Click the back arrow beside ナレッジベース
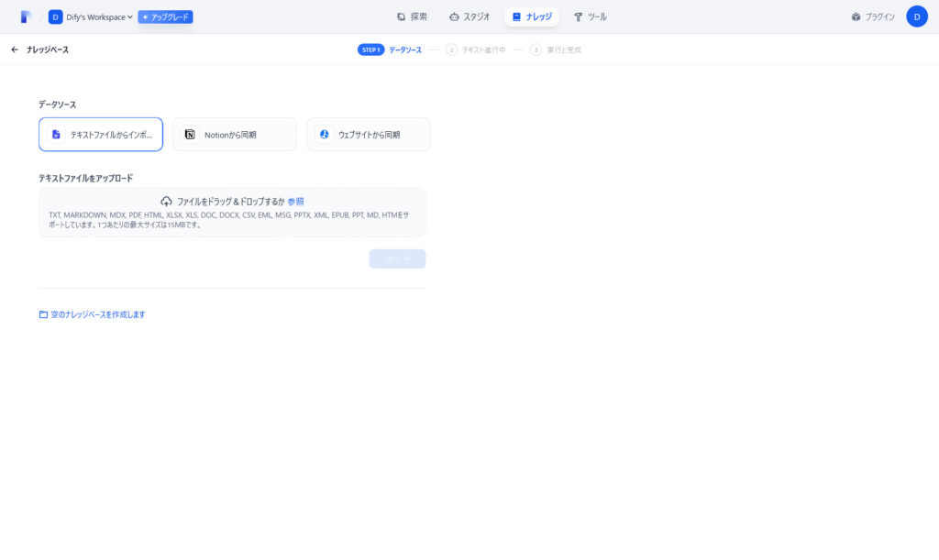Screen dimensions: 939x560 (x=15, y=49)
